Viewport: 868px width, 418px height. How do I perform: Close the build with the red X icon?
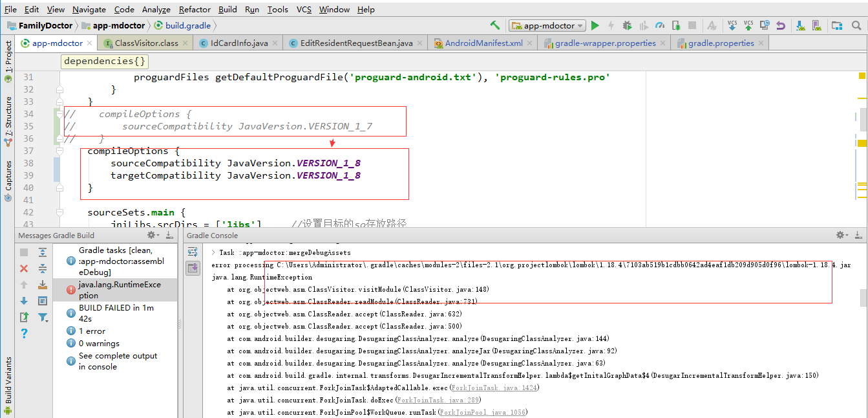[x=23, y=269]
